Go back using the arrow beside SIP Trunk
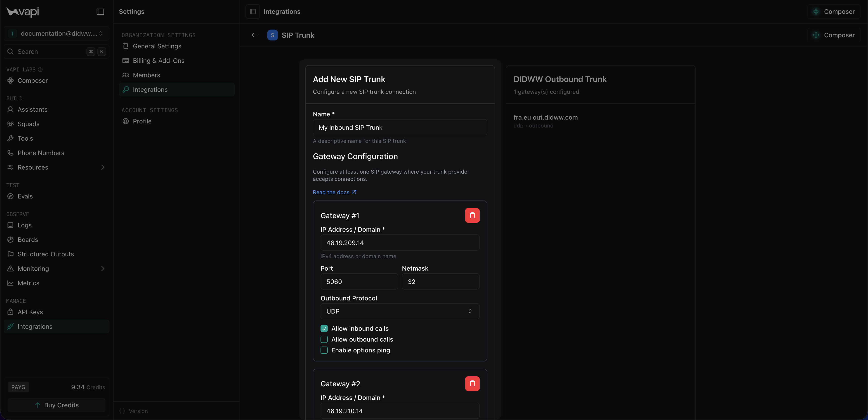This screenshot has height=420, width=868. tap(254, 35)
